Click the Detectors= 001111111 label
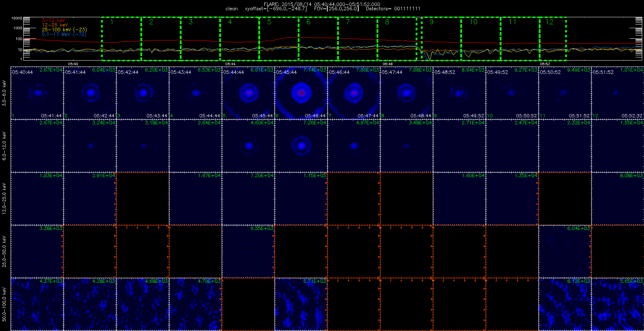Image resolution: width=644 pixels, height=331 pixels. coord(393,9)
